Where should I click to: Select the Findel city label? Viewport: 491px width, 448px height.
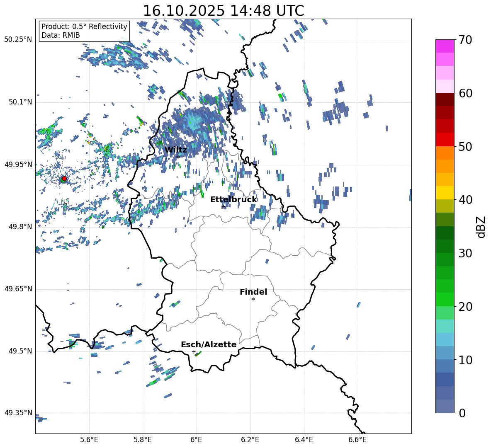[253, 292]
